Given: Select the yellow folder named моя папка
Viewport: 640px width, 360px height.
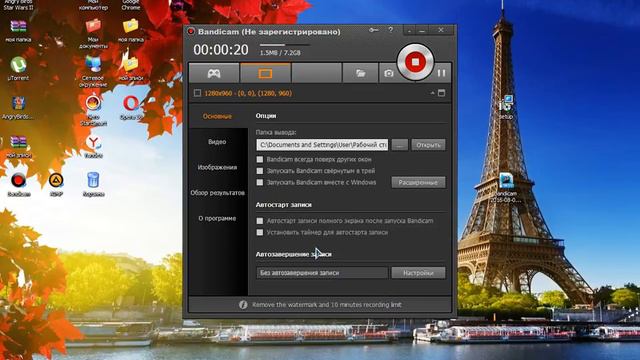Looking at the screenshot, I should click(x=131, y=31).
